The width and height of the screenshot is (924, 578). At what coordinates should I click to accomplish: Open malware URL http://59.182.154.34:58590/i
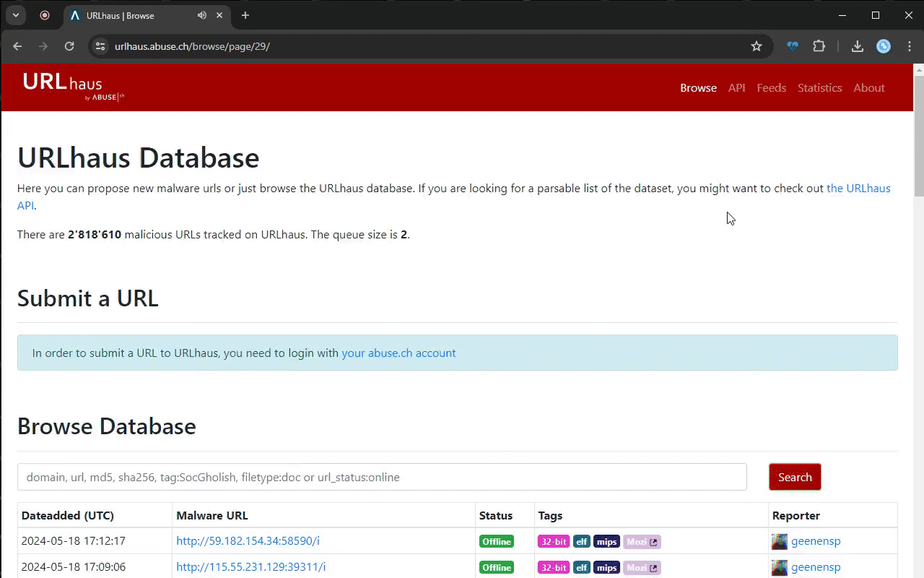(x=248, y=540)
